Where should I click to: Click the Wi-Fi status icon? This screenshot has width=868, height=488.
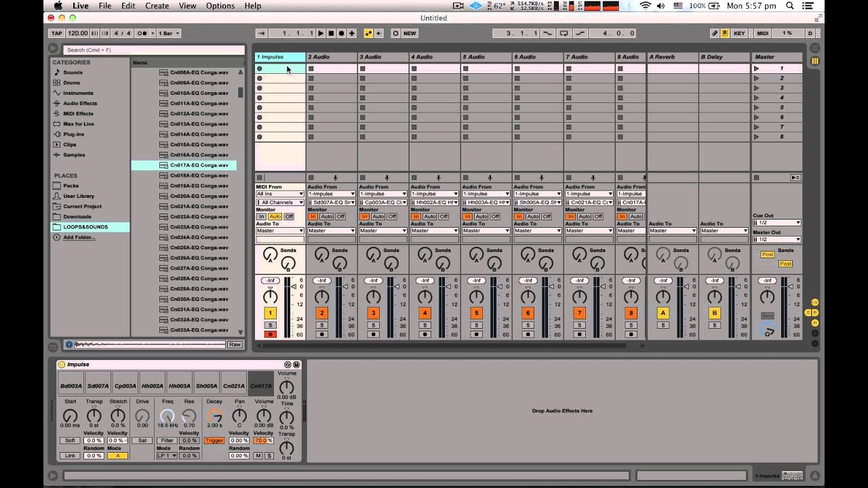pos(645,6)
